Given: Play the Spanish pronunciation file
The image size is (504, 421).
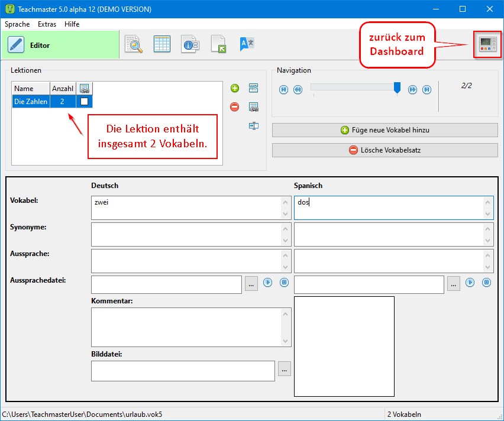Looking at the screenshot, I should pyautogui.click(x=470, y=283).
